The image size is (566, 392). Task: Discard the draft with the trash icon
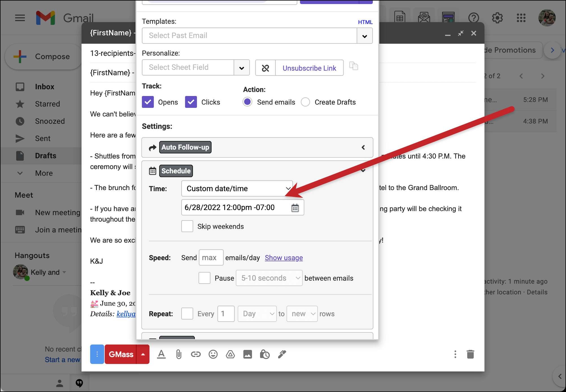(x=470, y=354)
